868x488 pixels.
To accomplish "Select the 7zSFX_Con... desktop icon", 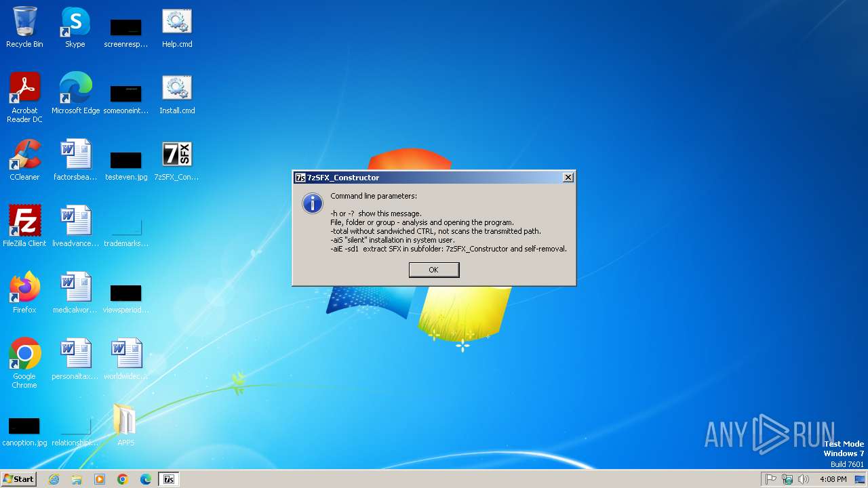I will [177, 161].
